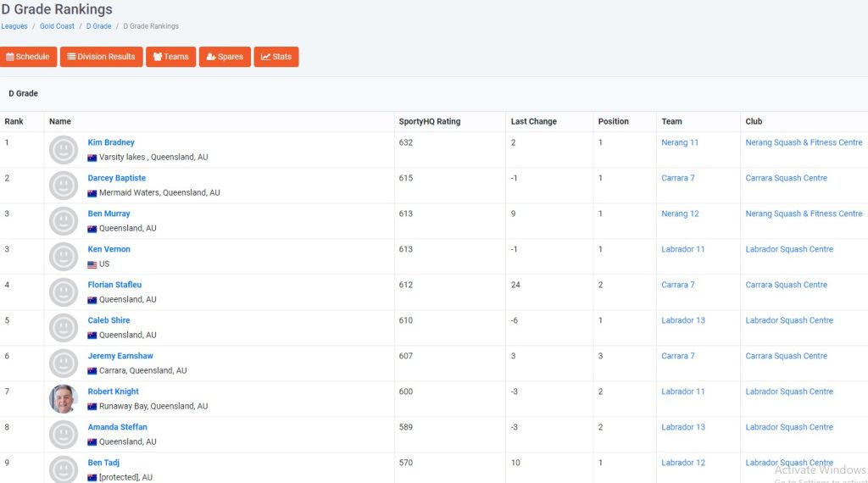Open Ken Vernon's profile
Screen dimensions: 868x483
[x=108, y=249]
